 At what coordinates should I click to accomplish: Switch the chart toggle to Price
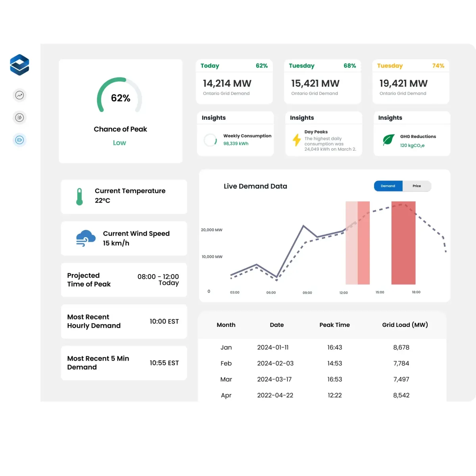(416, 186)
